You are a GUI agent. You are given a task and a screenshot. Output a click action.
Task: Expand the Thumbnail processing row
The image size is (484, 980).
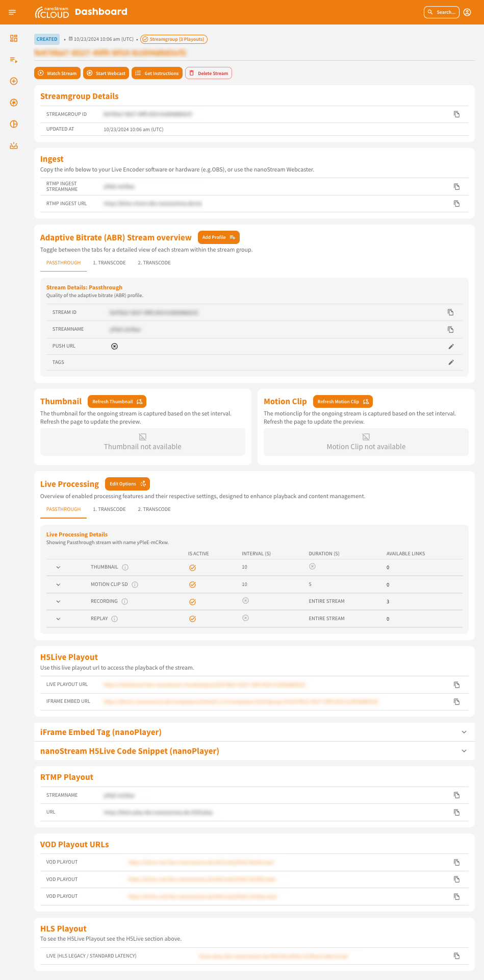click(x=58, y=568)
